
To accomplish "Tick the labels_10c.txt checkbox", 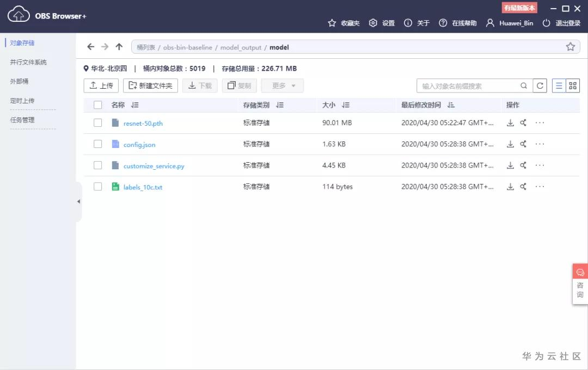I will [98, 187].
